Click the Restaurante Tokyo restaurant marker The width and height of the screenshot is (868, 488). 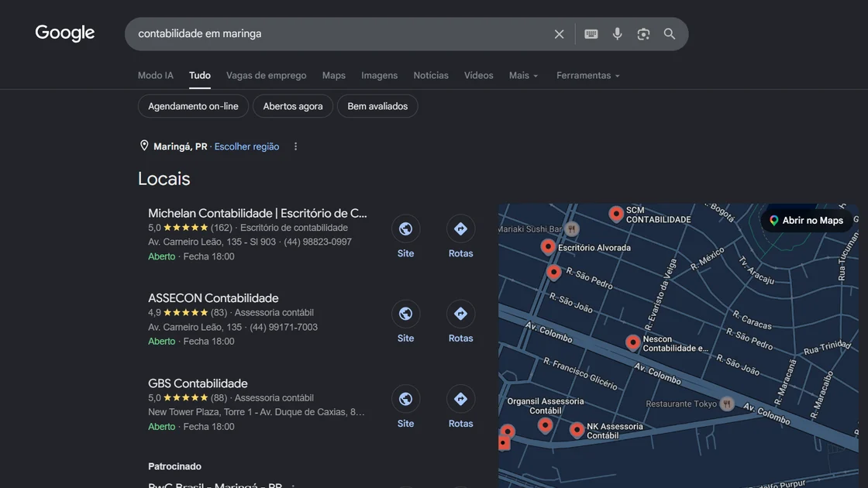(727, 404)
